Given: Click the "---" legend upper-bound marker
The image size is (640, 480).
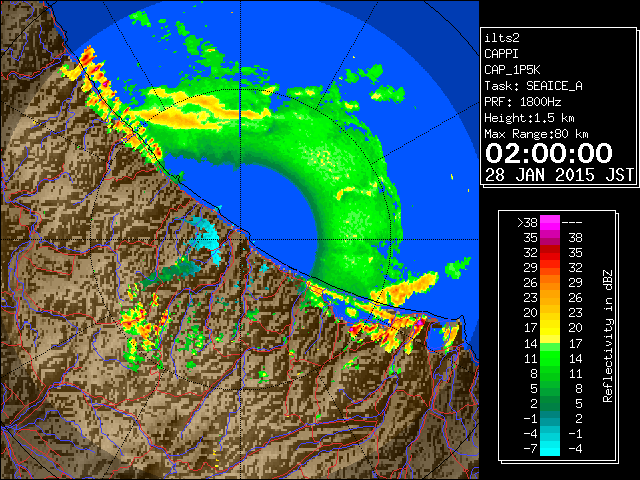Looking at the screenshot, I should click(572, 223).
